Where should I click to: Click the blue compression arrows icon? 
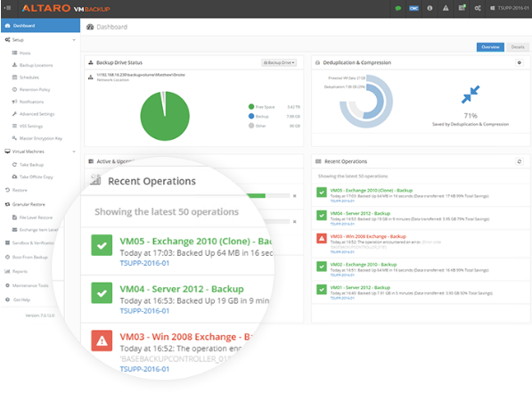[471, 94]
